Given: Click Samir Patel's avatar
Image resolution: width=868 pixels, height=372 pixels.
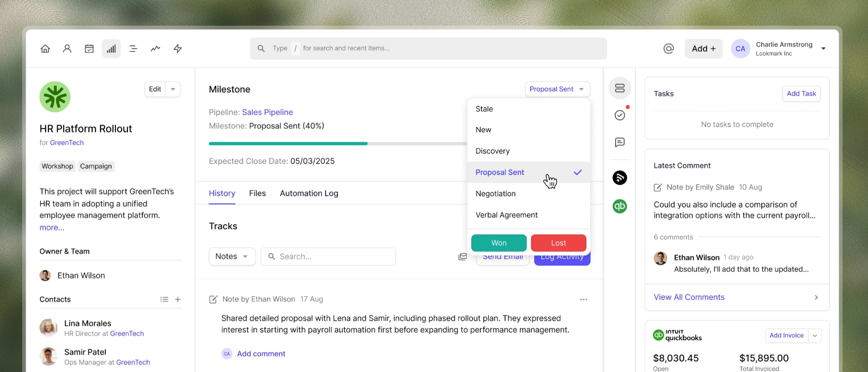Looking at the screenshot, I should 48,357.
